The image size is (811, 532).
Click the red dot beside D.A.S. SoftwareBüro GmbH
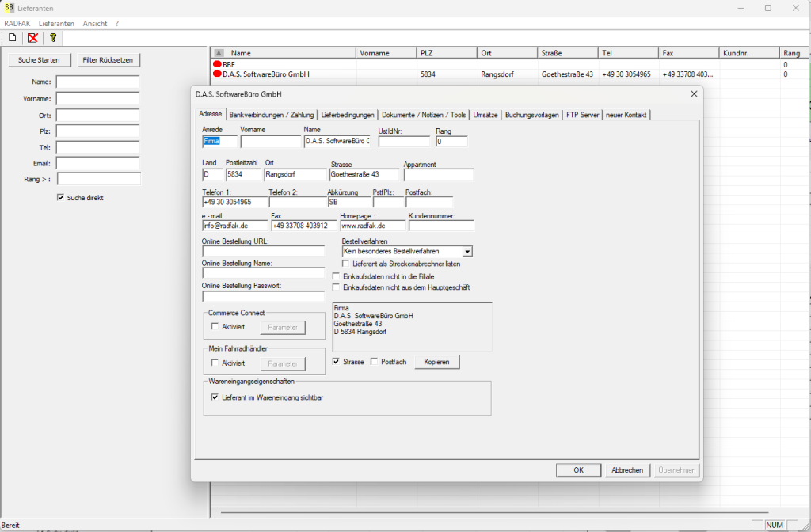pos(217,74)
